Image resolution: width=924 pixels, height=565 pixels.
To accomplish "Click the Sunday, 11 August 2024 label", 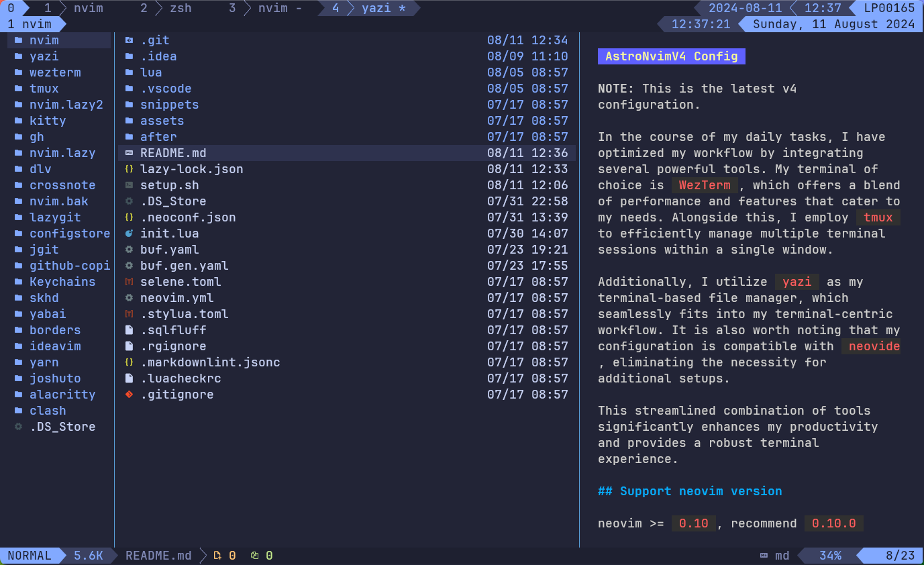I will point(834,24).
